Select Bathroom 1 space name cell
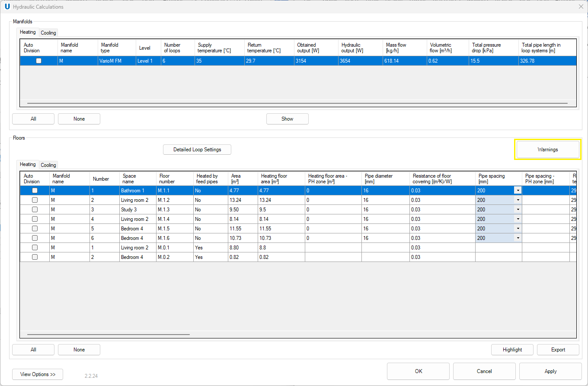The image size is (588, 386). click(x=138, y=191)
